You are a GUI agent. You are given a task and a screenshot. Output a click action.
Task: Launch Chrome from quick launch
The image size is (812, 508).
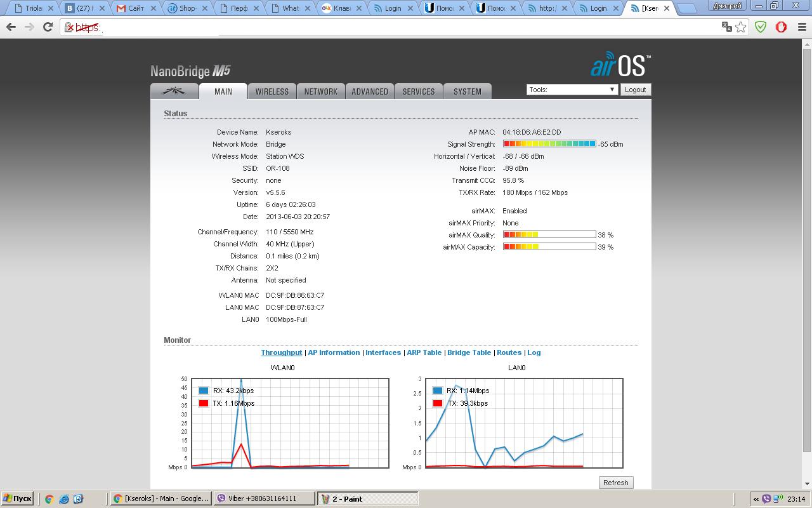(x=49, y=499)
